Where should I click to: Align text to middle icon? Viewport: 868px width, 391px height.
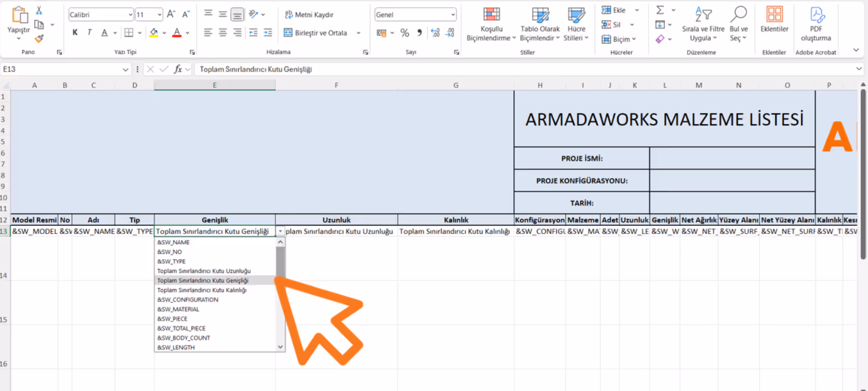coord(223,14)
